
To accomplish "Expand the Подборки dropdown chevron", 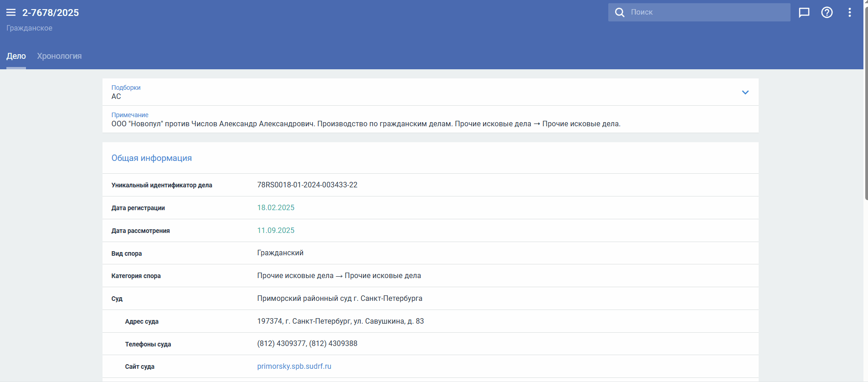I will [745, 93].
